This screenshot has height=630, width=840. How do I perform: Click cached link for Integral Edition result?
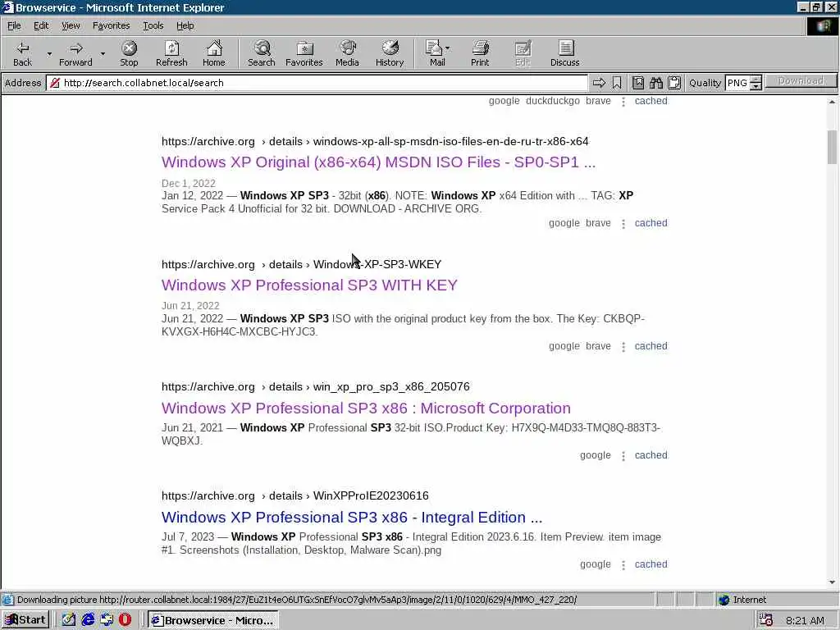(x=651, y=564)
